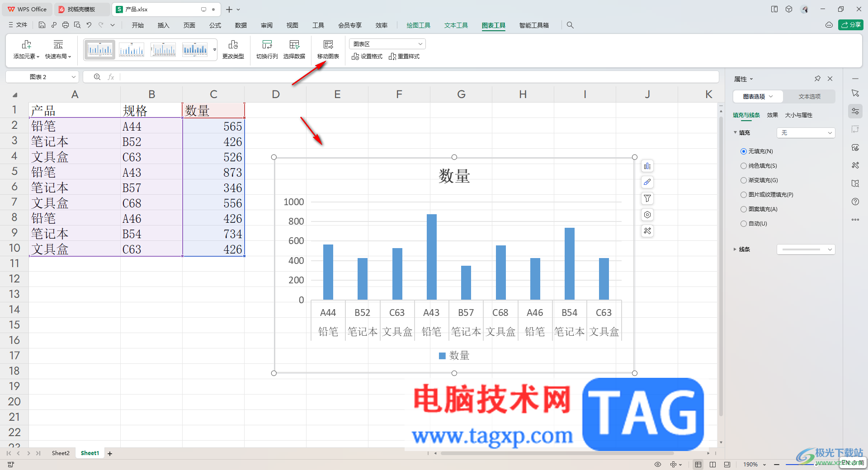The width and height of the screenshot is (868, 470).
Task: Switch to Text Options (文本选项) tab in panel
Action: pos(809,96)
